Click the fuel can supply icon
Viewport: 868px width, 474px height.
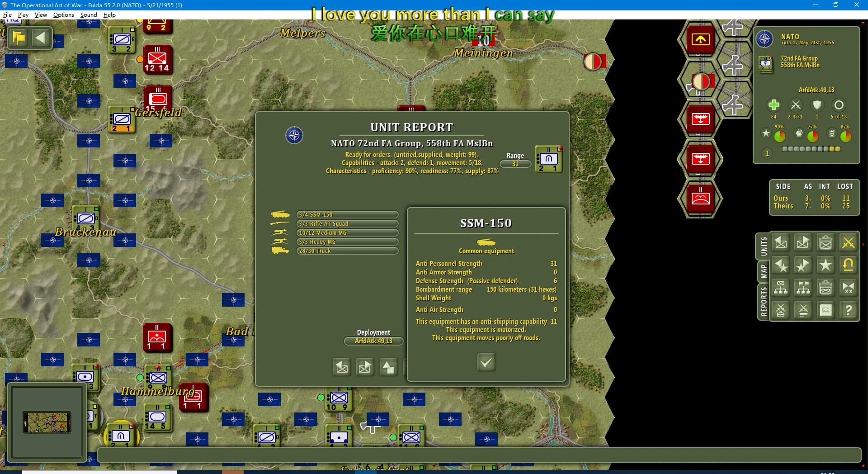click(x=831, y=133)
